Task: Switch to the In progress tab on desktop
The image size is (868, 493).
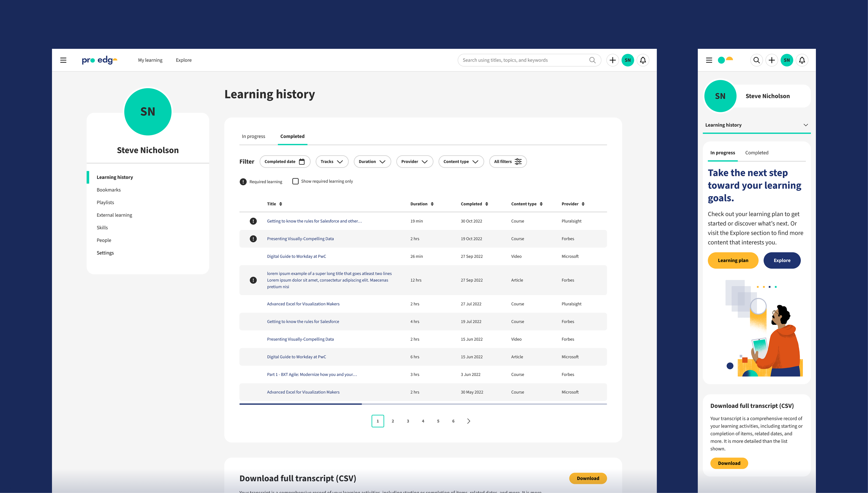Action: pyautogui.click(x=253, y=136)
